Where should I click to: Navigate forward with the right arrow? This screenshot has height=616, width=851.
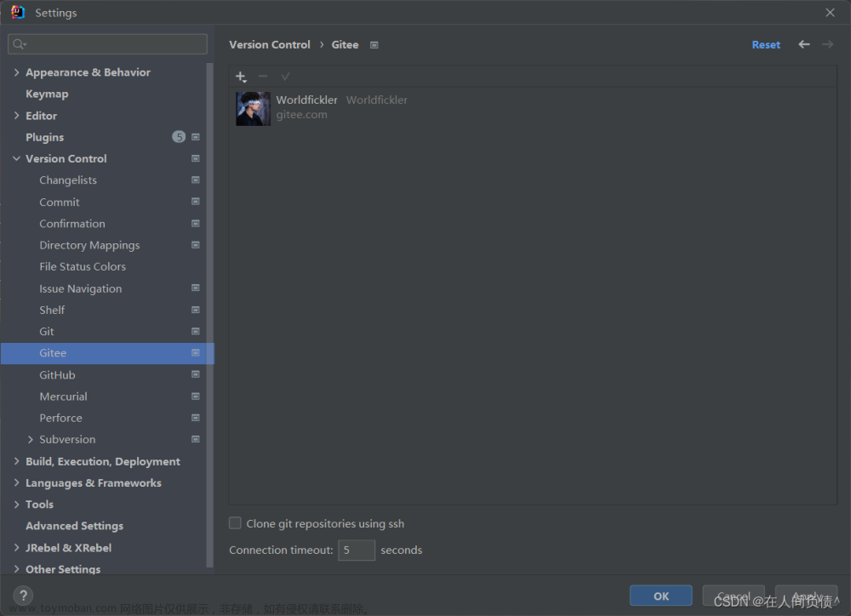[x=827, y=44]
